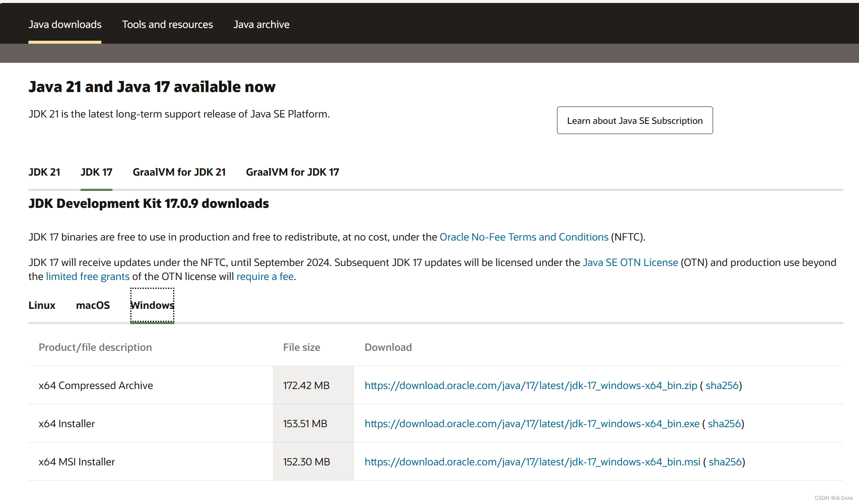The image size is (859, 504).
Task: Click the Java 21 and Java 17 available now heading
Action: point(152,87)
